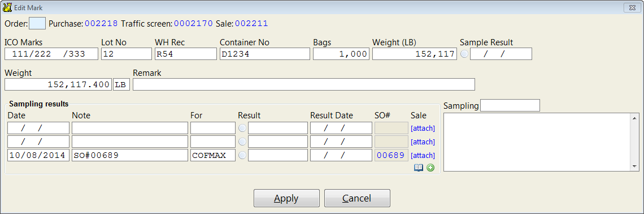Viewport: 644px width, 214px height.
Task: Click For field in first sampling row
Action: pos(213,128)
